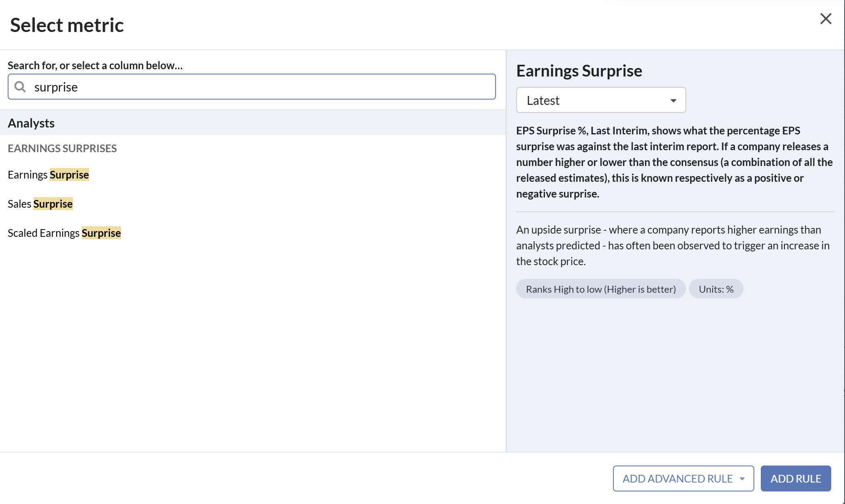Click the Add Rule button
The image size is (845, 504).
tap(796, 478)
